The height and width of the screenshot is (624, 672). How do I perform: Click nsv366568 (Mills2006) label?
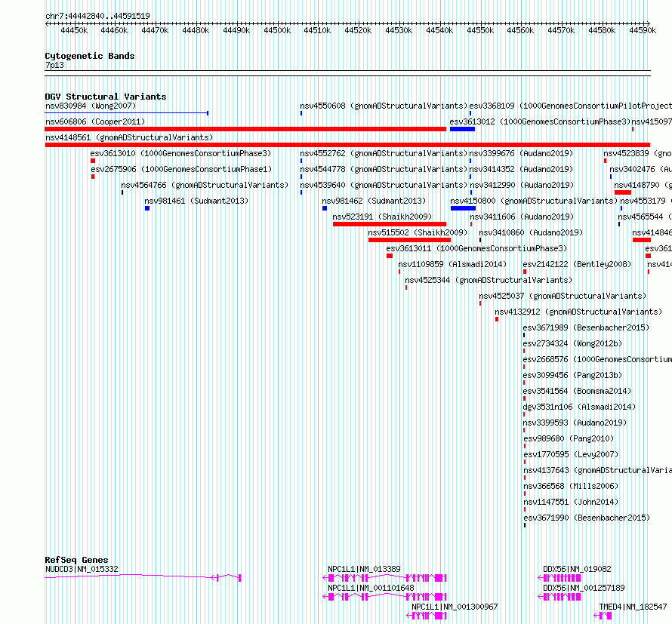pyautogui.click(x=572, y=486)
